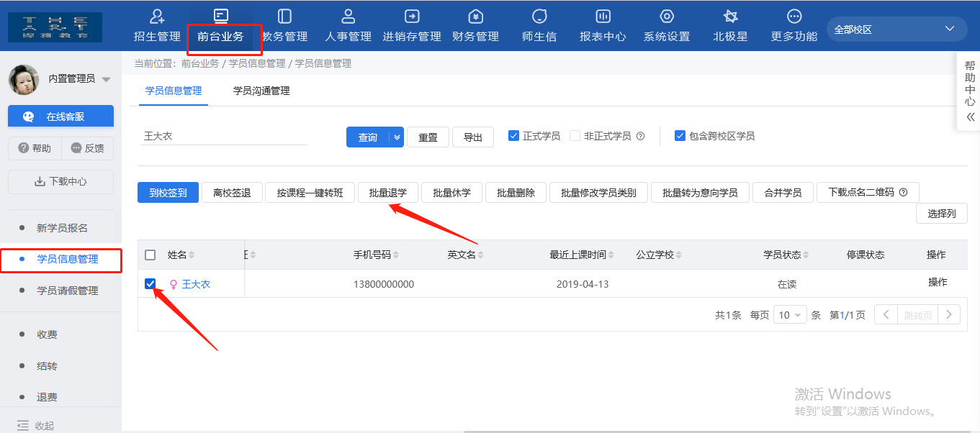This screenshot has height=433, width=980.
Task: Open 学员请假管理 in sidebar
Action: [x=67, y=291]
